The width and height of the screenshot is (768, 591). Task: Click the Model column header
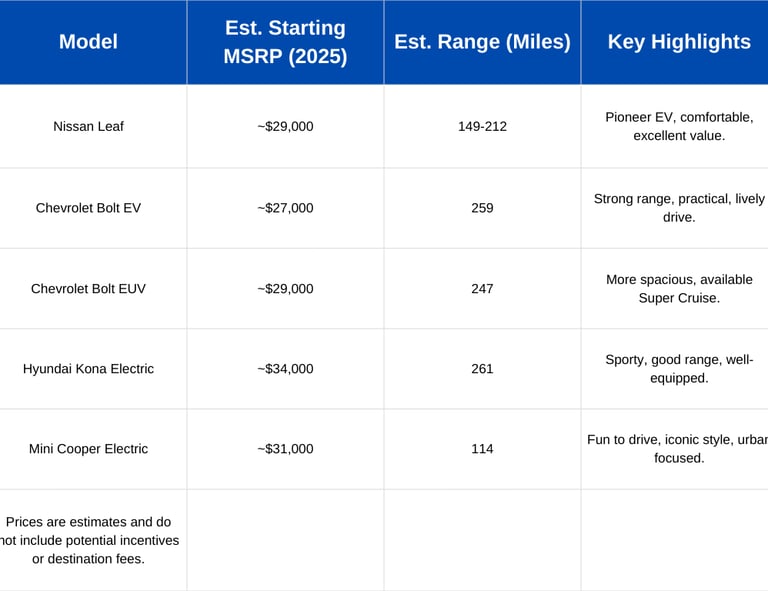88,42
